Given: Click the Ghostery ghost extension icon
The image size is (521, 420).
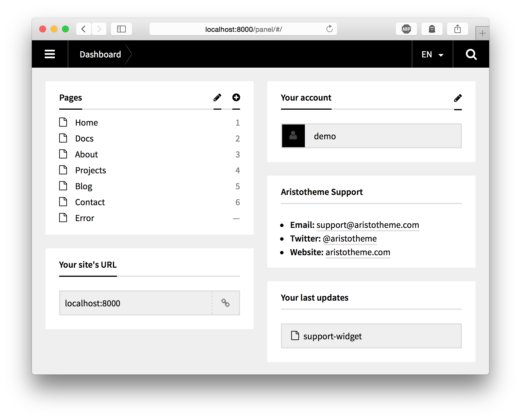Looking at the screenshot, I should coord(432,29).
